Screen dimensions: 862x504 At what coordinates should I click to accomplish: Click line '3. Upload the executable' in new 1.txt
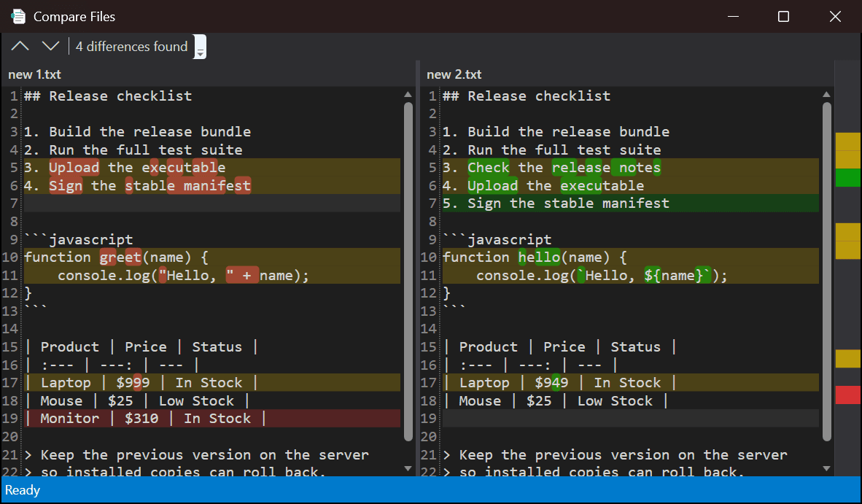[212, 168]
